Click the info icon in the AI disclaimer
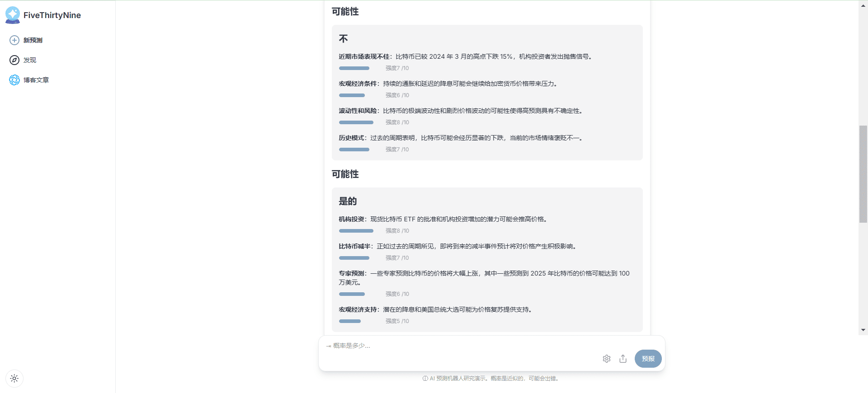 click(x=425, y=379)
